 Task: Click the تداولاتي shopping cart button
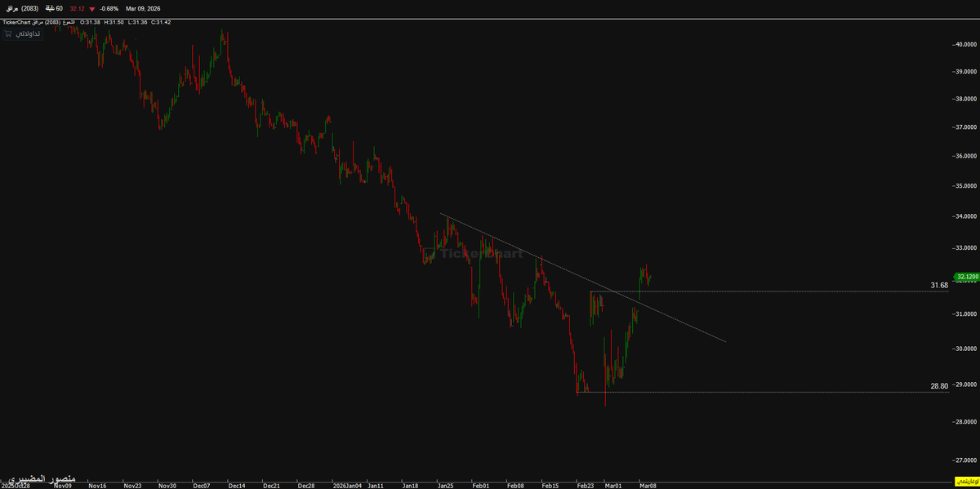pyautogui.click(x=23, y=34)
